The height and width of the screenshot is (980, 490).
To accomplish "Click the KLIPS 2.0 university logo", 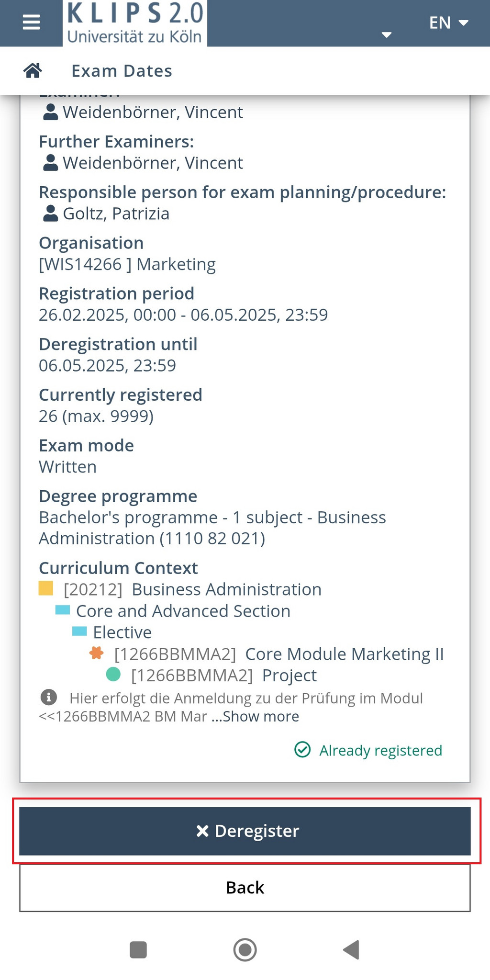I will tap(135, 23).
